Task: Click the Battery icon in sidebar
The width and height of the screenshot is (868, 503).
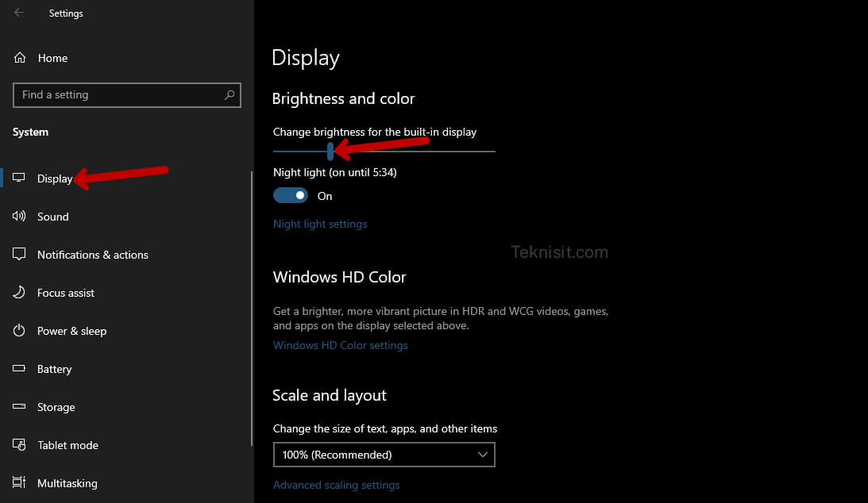Action: click(x=19, y=368)
